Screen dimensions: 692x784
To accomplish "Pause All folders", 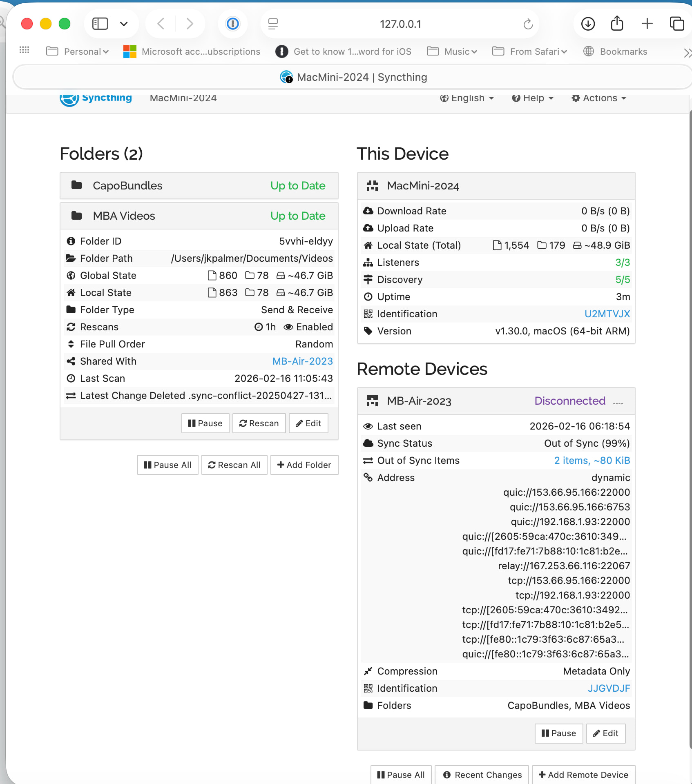I will point(167,465).
